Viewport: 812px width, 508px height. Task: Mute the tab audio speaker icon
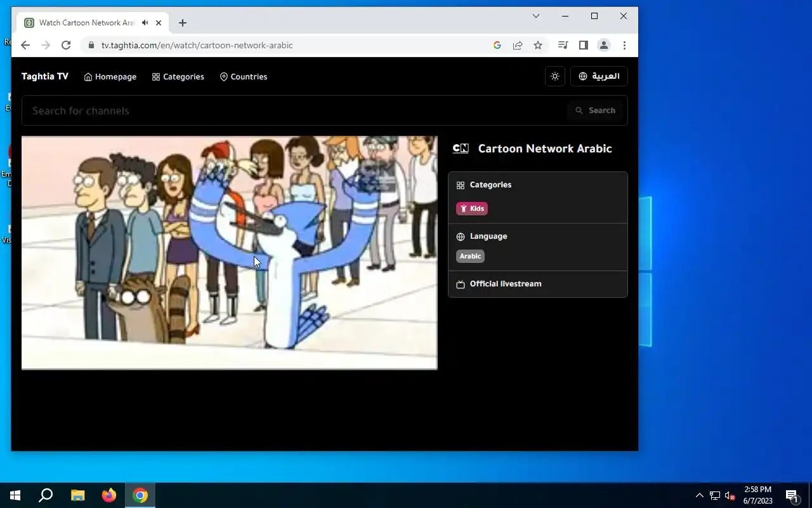tap(145, 23)
